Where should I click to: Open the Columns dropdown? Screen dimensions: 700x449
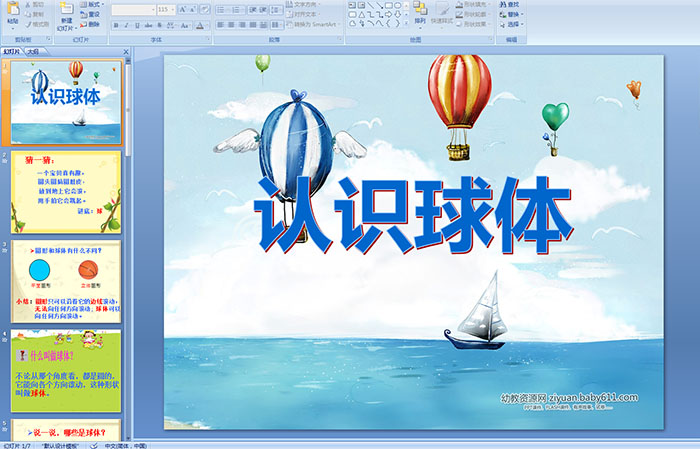pos(276,25)
